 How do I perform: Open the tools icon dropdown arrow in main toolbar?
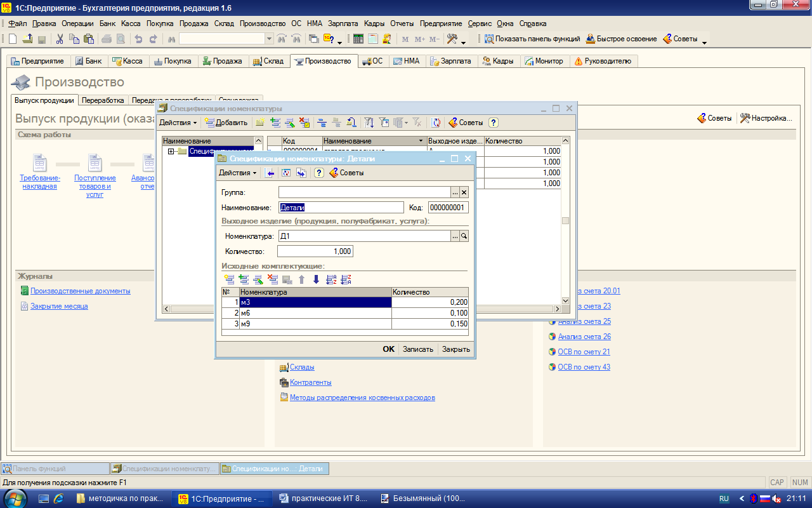click(463, 43)
